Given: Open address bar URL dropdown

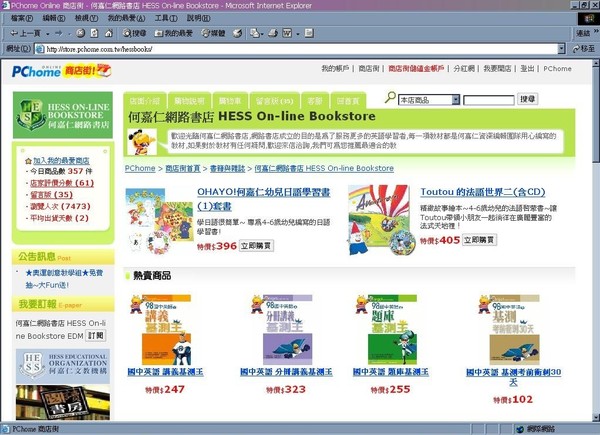Looking at the screenshot, I should coord(561,49).
